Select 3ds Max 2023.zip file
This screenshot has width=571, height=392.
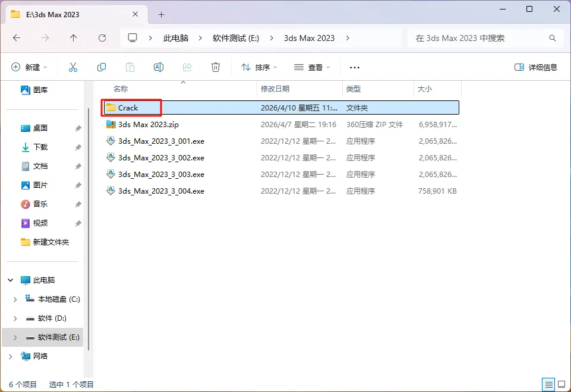[281, 125]
